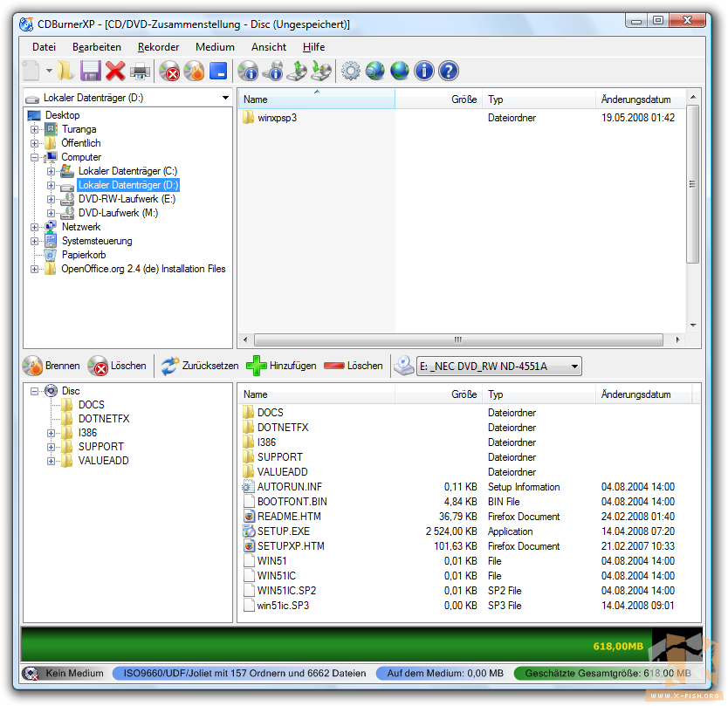Click the Brennen button
Image resolution: width=728 pixels, height=706 pixels.
tap(52, 367)
